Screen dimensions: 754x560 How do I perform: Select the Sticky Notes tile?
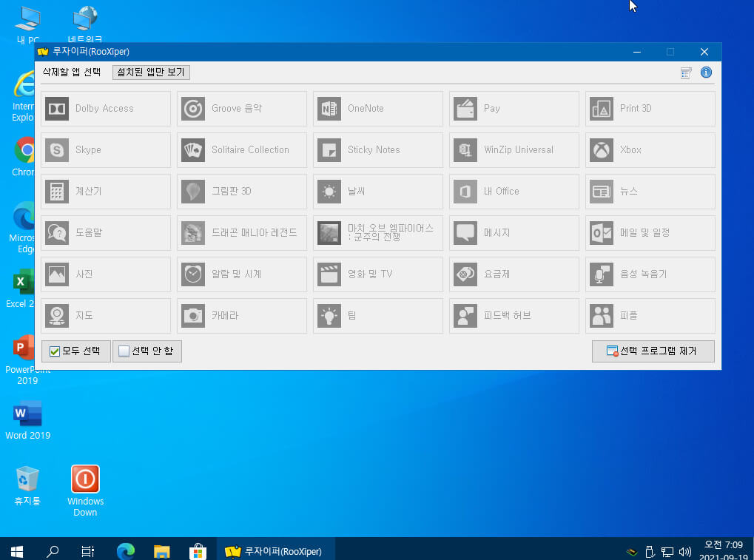tap(378, 150)
